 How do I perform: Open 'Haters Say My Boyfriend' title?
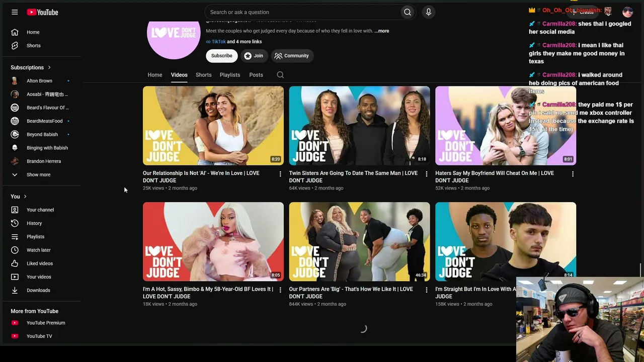495,177
